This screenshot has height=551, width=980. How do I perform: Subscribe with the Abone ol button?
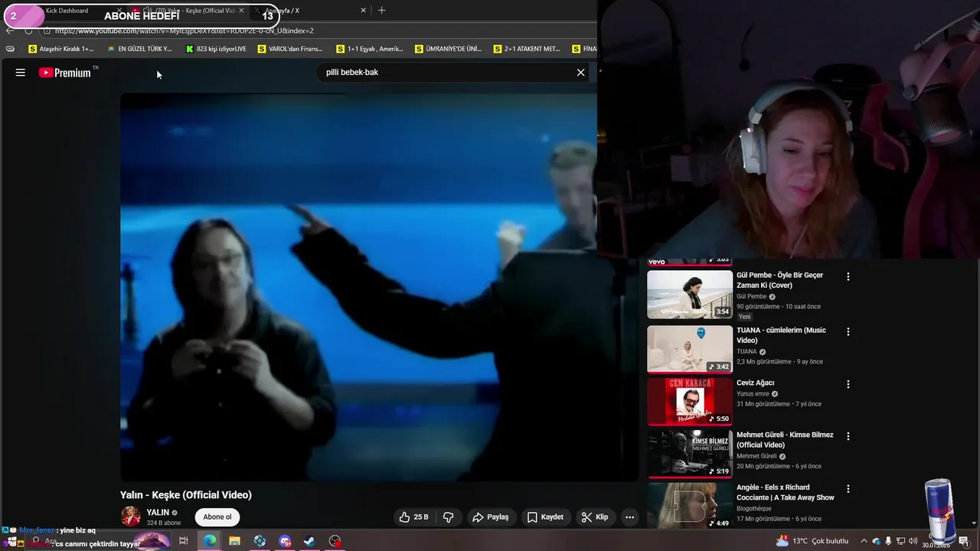click(217, 517)
